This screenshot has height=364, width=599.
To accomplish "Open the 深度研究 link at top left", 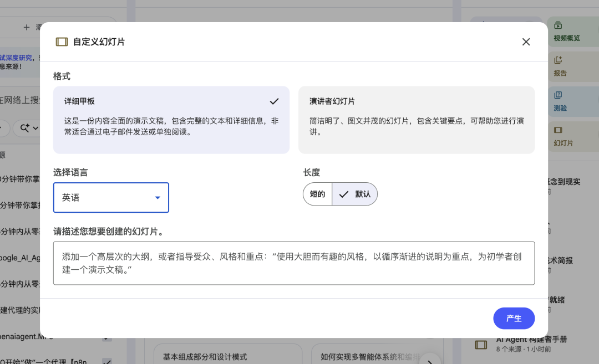I will click(x=15, y=57).
